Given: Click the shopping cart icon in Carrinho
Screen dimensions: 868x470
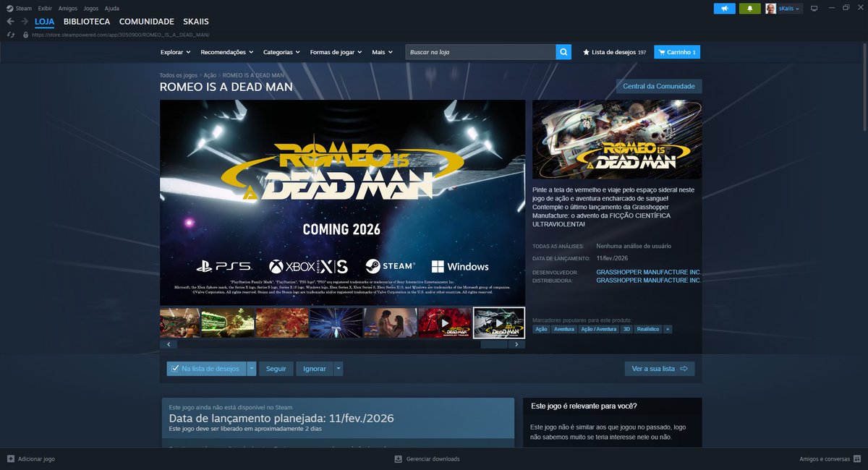Looking at the screenshot, I should [x=661, y=52].
